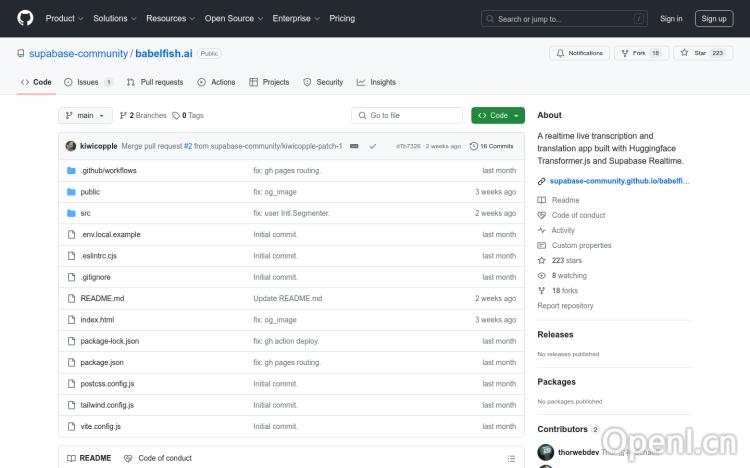The height and width of the screenshot is (468, 750).
Task: Open the 'fix: user Intl.Segmenter.' commit message
Action: coord(291,213)
